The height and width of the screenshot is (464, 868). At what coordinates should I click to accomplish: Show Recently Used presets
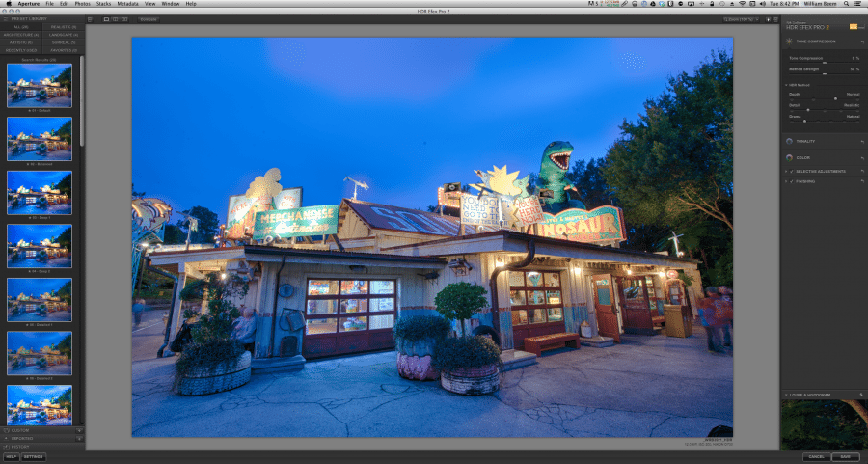[21, 50]
